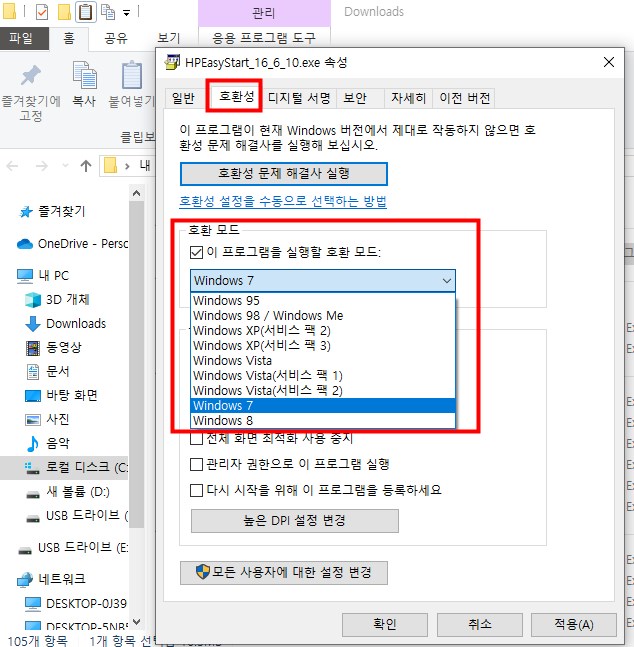Choose Windows 8 from the dropdown list
The height and width of the screenshot is (647, 634).
[x=323, y=420]
